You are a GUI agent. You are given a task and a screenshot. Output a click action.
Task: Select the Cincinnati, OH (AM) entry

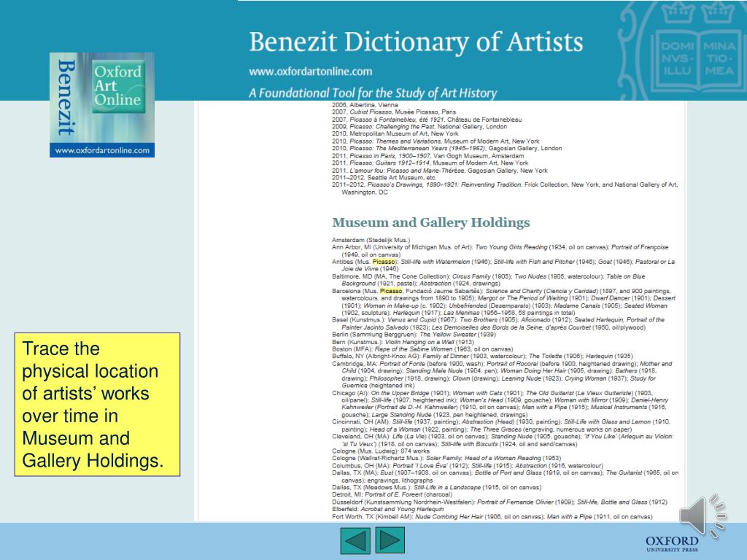500,426
